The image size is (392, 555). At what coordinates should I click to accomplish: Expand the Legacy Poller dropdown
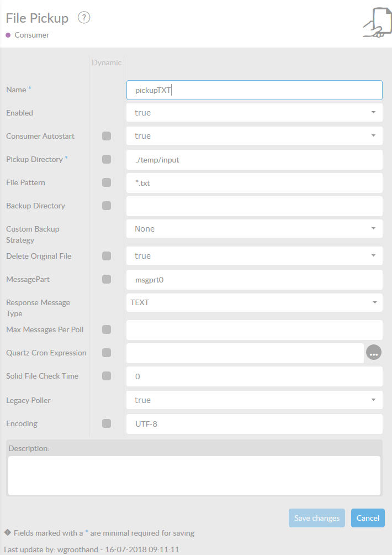coord(254,400)
